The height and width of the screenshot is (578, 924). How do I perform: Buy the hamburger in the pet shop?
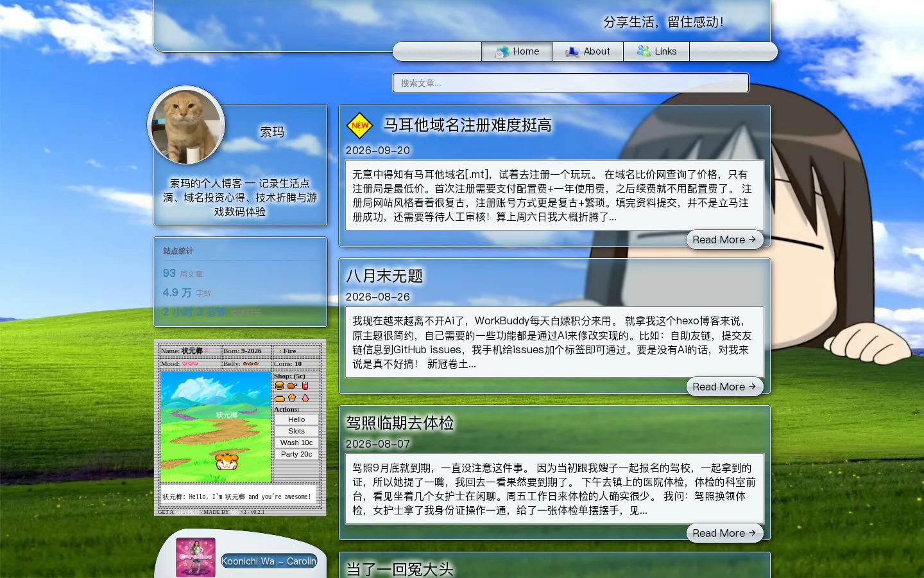pos(279,385)
